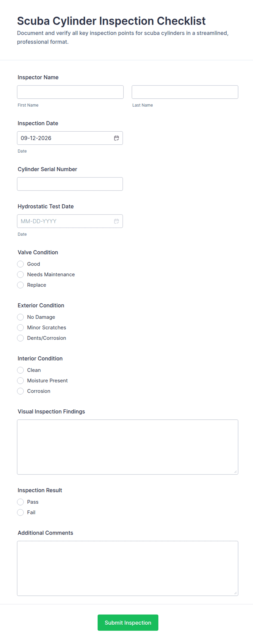
Task: Mark exterior as No Damage
Action: tap(20, 317)
